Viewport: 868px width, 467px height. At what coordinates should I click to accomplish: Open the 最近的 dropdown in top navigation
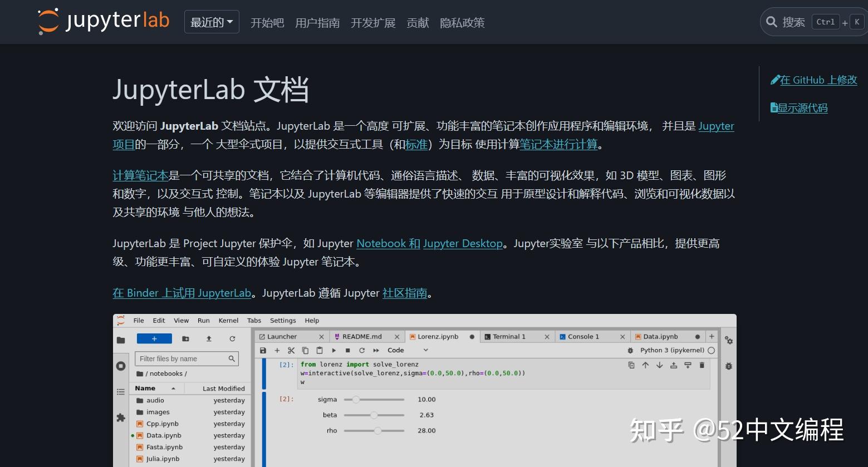[211, 22]
